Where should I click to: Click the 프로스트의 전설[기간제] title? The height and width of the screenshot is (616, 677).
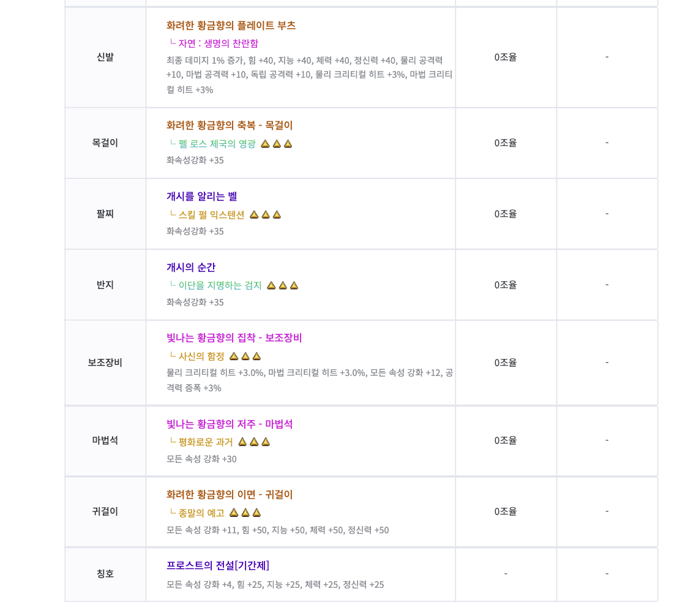point(218,565)
